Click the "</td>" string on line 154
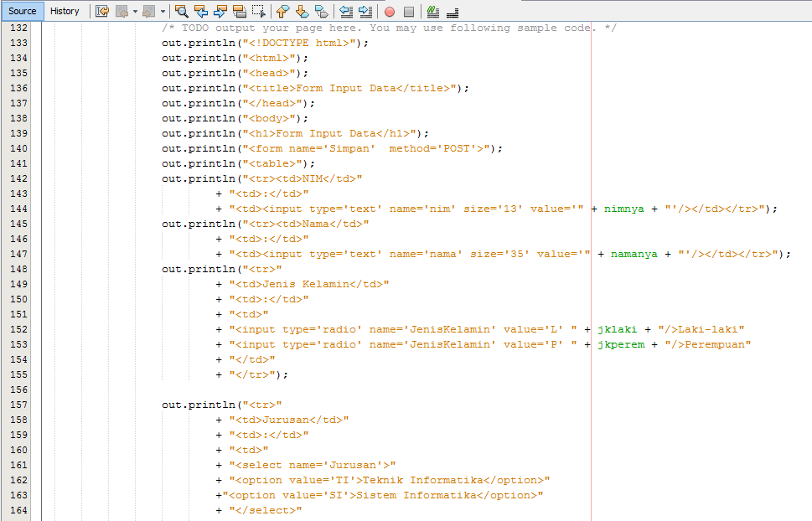The width and height of the screenshot is (812, 521). click(252, 359)
